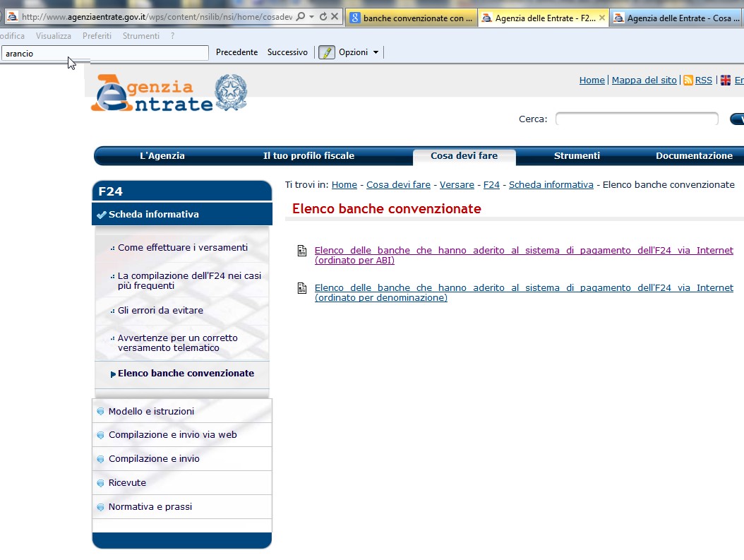Viewport: 744px width, 560px height.
Task: Expand the Compilazione e invio via web section
Action: point(172,435)
